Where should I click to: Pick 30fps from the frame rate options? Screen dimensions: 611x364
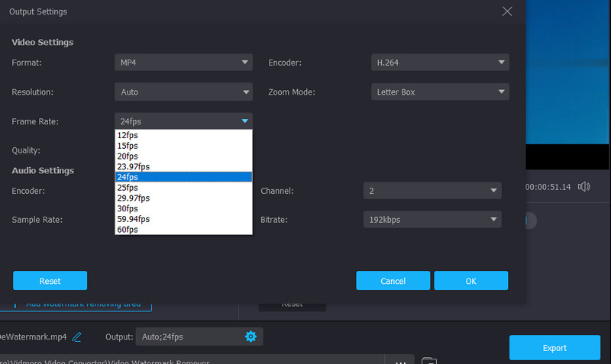click(128, 208)
